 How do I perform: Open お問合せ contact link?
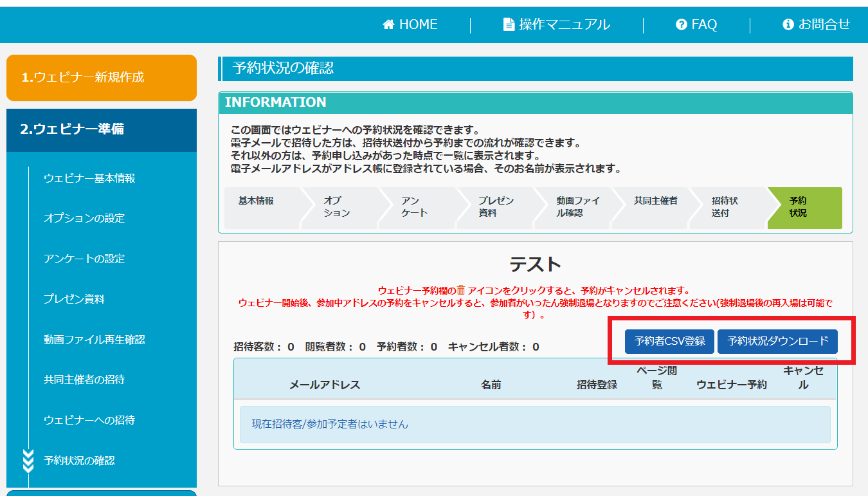coord(817,24)
